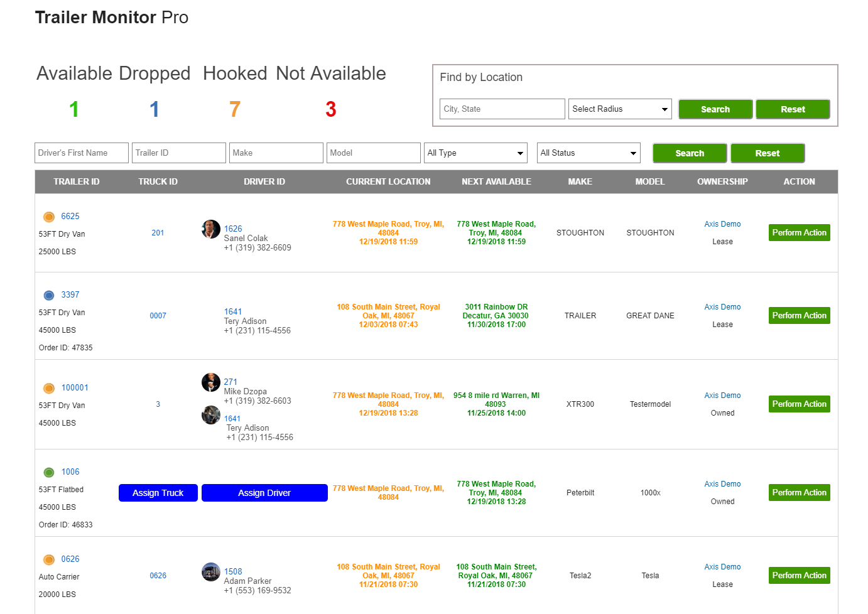The image size is (868, 614).
Task: Click Assign Truck for trailer 1006
Action: click(x=158, y=493)
